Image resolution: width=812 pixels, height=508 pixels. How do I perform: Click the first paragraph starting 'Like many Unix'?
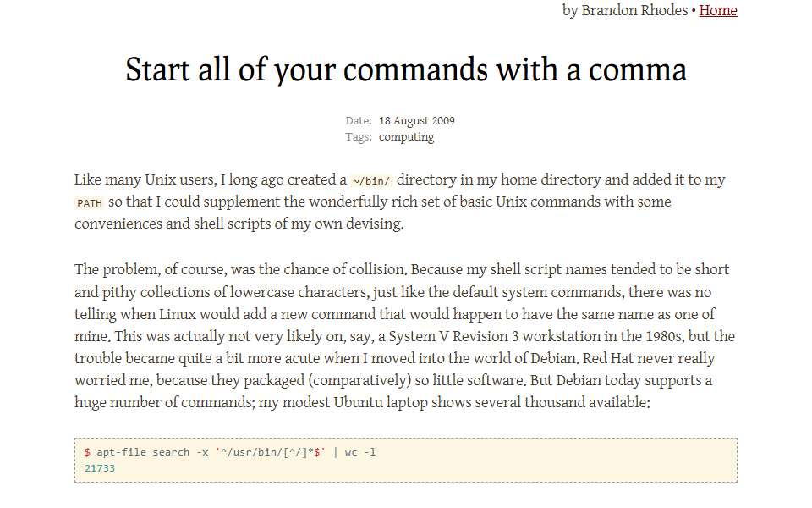[400, 202]
